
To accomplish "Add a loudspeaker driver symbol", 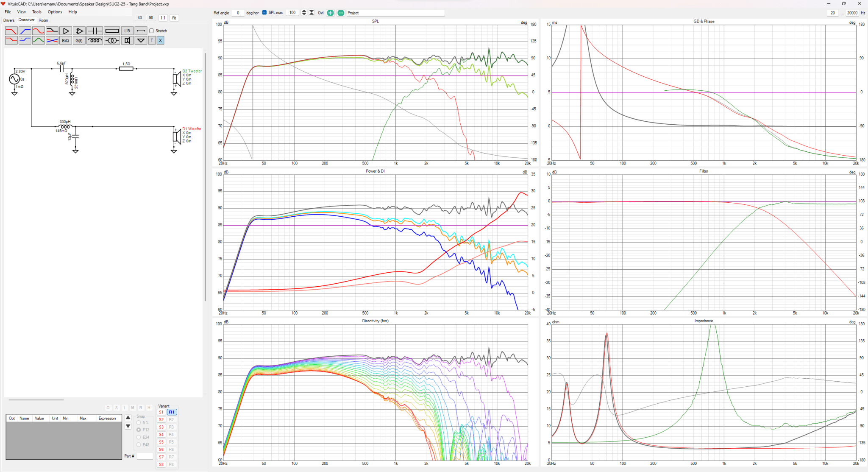I will click(127, 40).
